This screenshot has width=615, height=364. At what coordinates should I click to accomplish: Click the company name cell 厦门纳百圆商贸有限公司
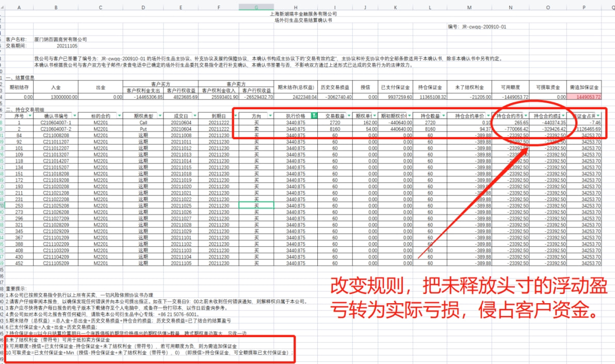point(61,39)
